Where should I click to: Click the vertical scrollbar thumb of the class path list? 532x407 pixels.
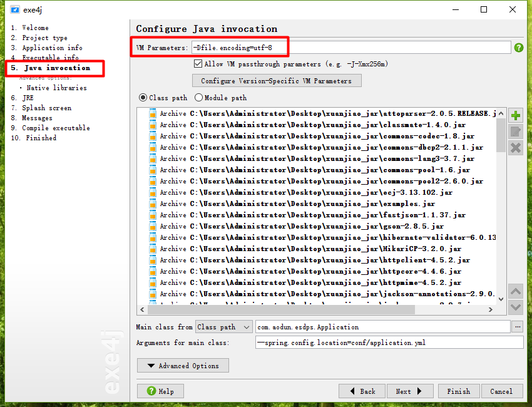501,136
